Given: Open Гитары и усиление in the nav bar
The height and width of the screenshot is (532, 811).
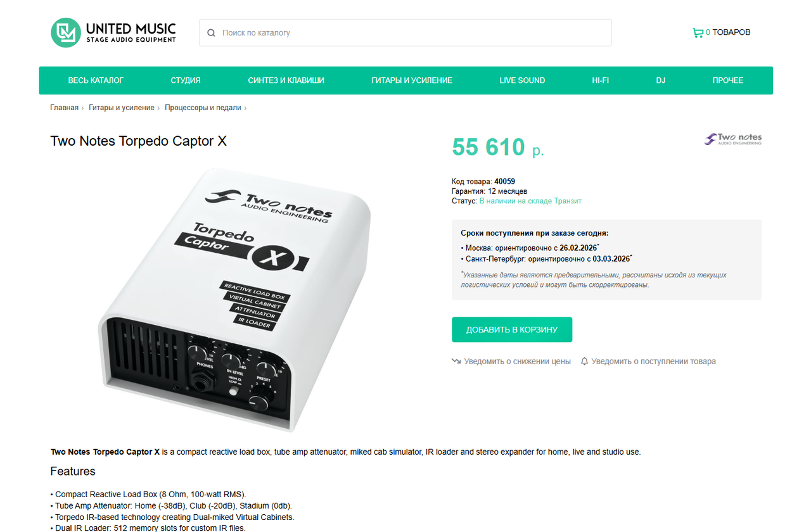Looking at the screenshot, I should click(412, 80).
